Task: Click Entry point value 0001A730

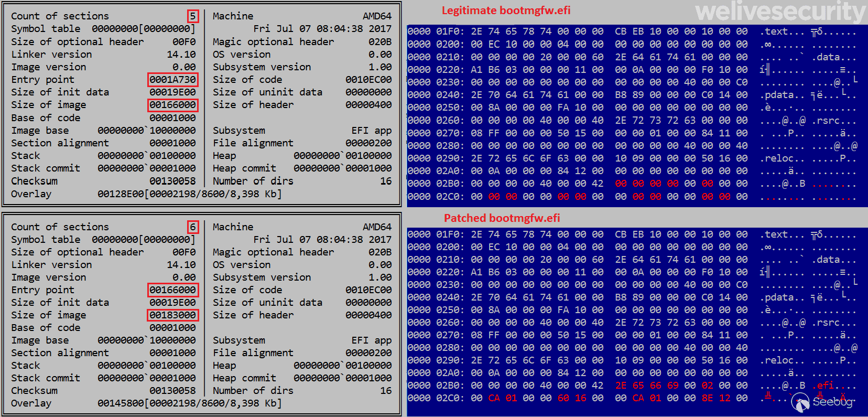Action: click(172, 80)
